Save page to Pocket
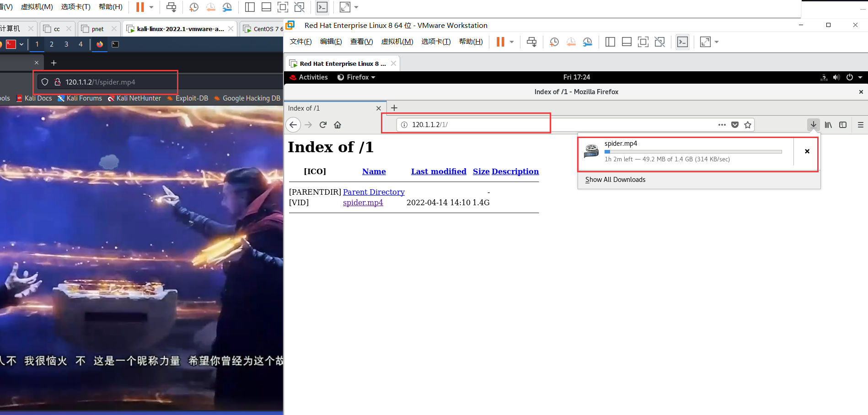Viewport: 868px width, 415px height. [735, 125]
